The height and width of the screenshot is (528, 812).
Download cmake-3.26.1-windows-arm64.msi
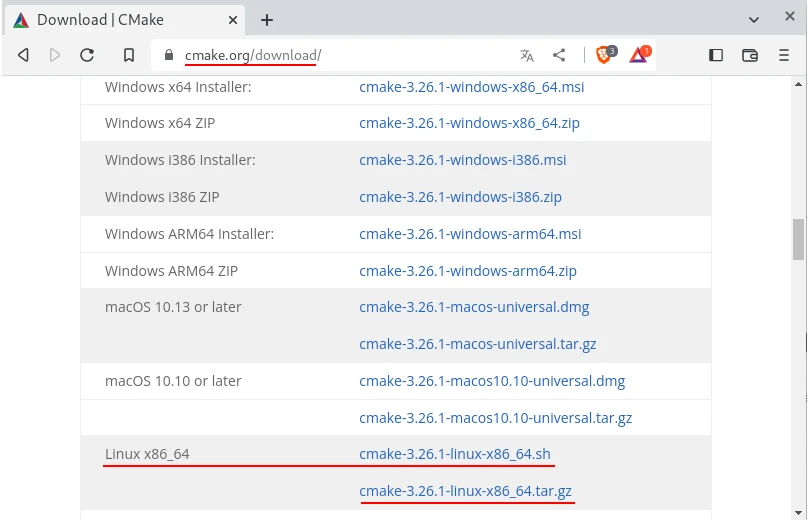point(470,234)
